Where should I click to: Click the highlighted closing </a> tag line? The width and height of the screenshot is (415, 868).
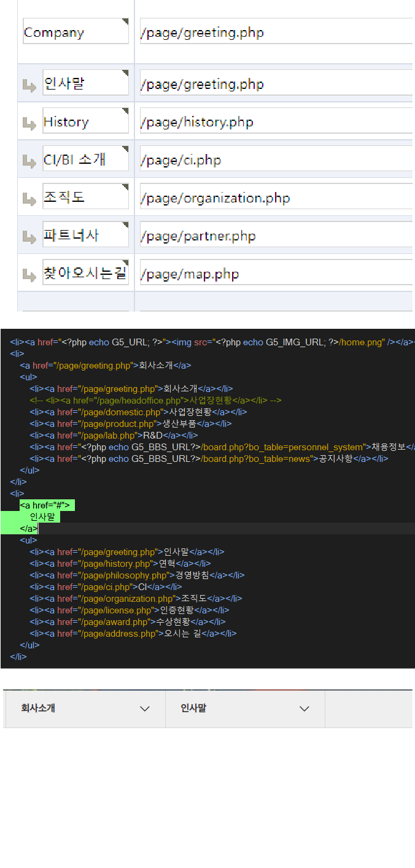tap(29, 529)
